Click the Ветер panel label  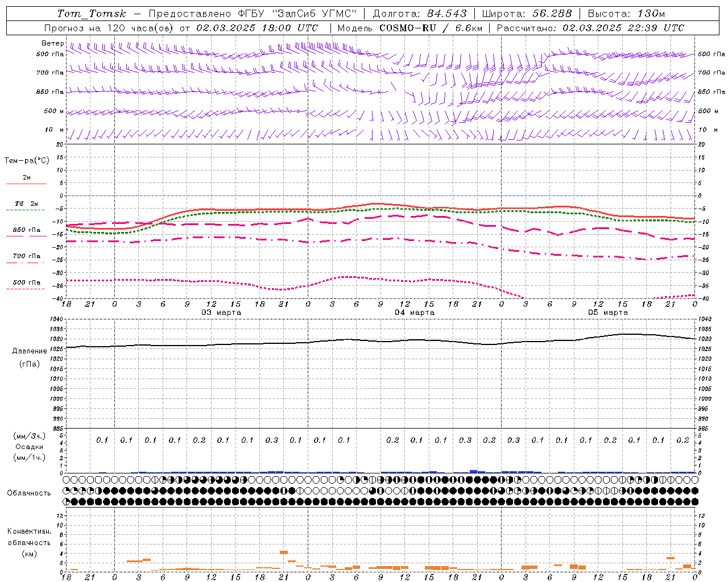(x=52, y=43)
